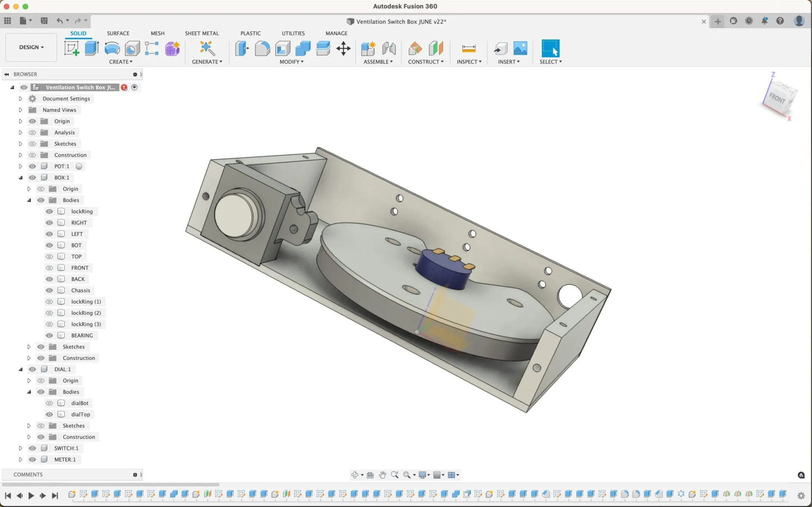Open the DESIGN workspace dropdown

click(x=31, y=47)
